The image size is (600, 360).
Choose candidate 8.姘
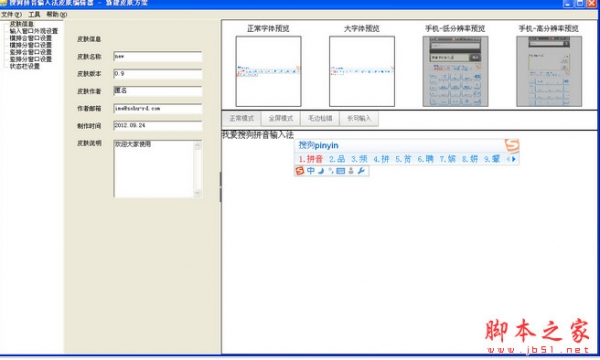point(470,159)
